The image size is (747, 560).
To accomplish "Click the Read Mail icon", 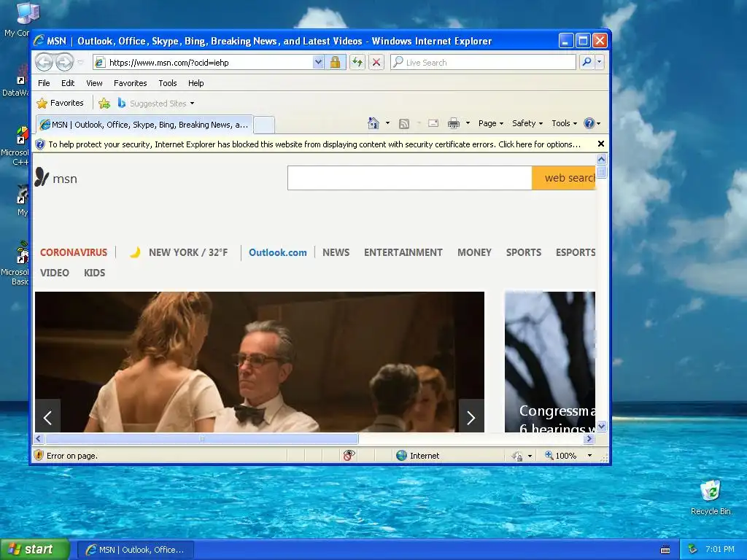I will point(433,123).
